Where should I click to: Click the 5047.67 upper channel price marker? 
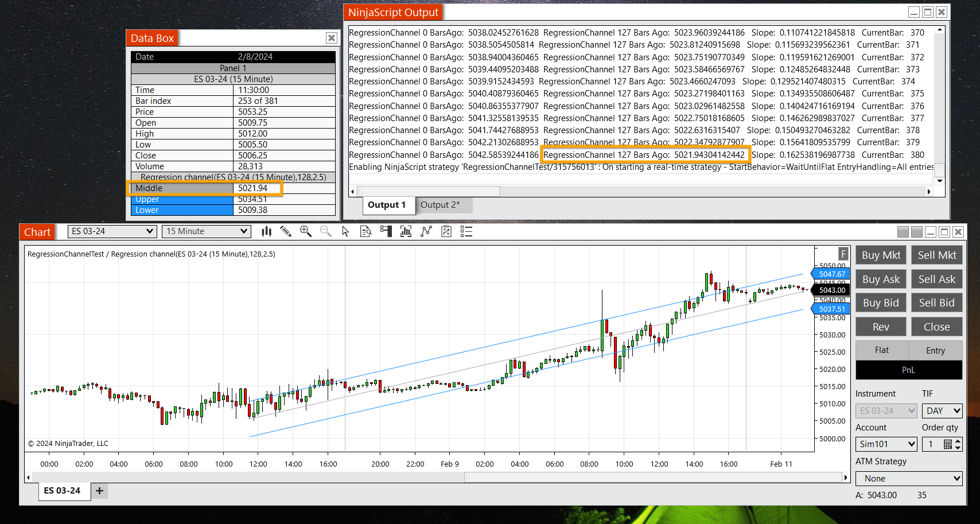pos(831,274)
